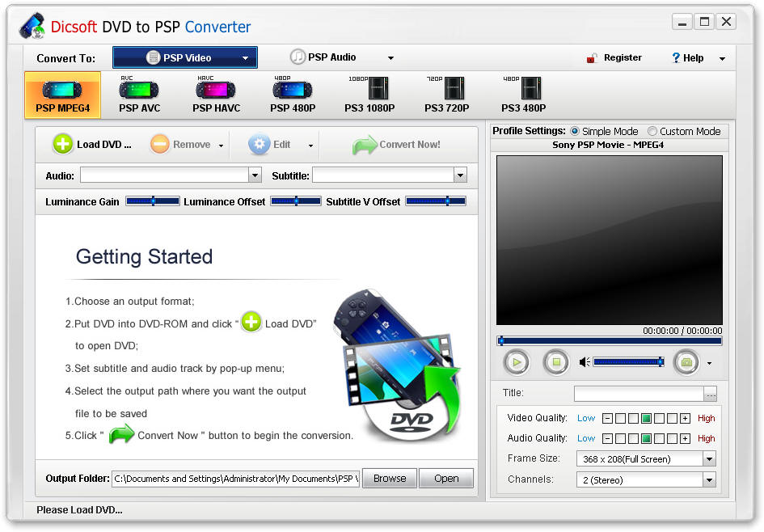
Task: Stop the preview playback
Action: [x=556, y=362]
